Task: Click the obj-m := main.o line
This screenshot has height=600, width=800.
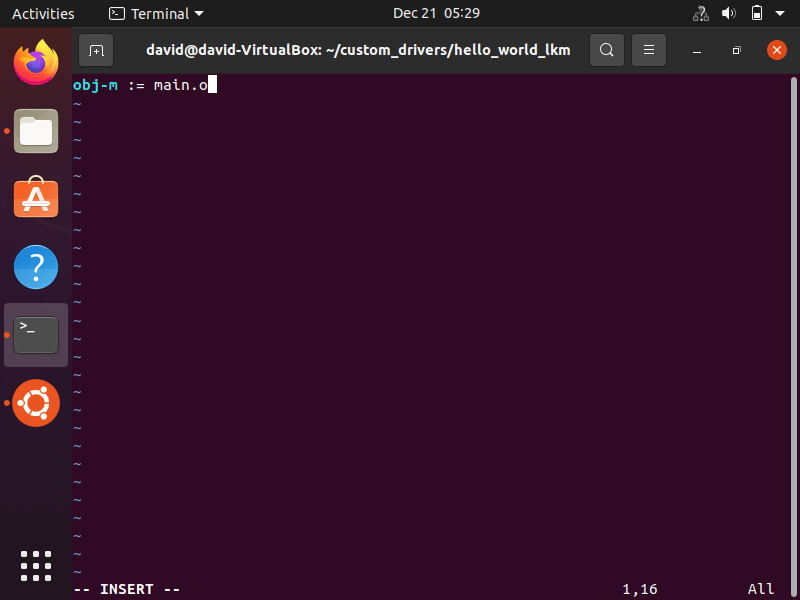Action: tap(140, 85)
